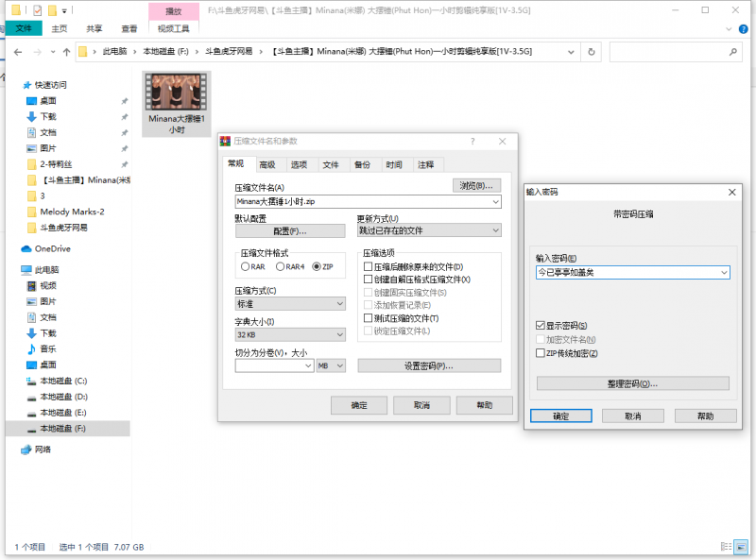Uncheck the 显示密码 checkbox

point(541,325)
